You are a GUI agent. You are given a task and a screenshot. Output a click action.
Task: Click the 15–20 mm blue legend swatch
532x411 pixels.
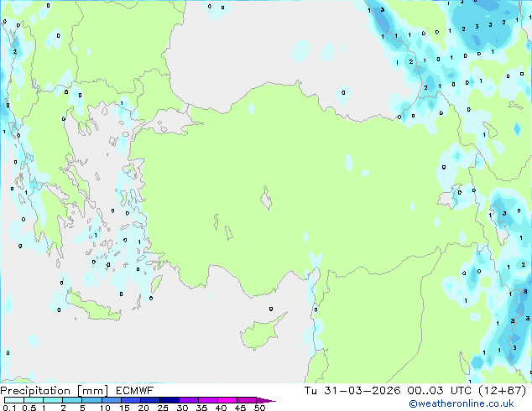coord(130,400)
